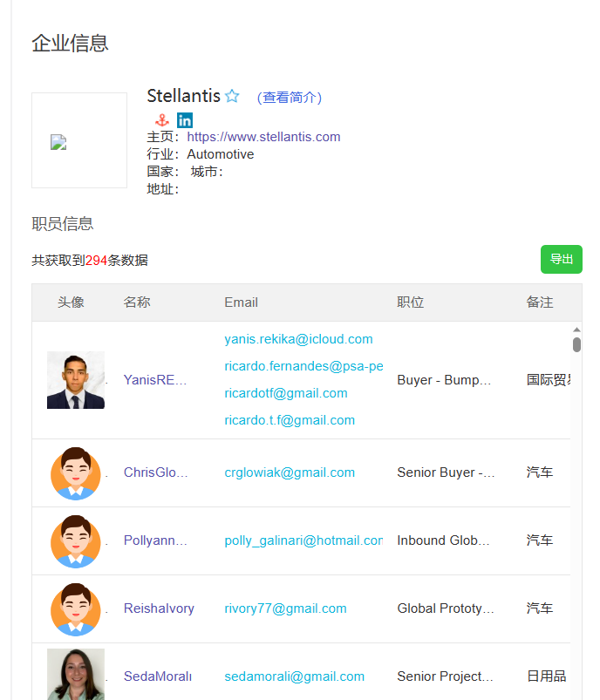Open the 查看简介 link

pos(289,97)
